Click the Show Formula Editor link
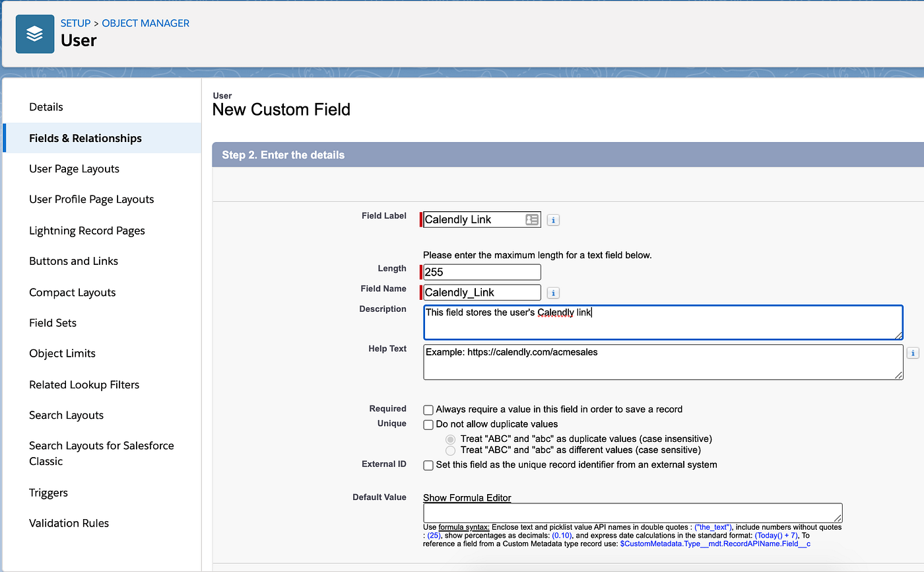Viewport: 924px width, 572px height. [467, 497]
